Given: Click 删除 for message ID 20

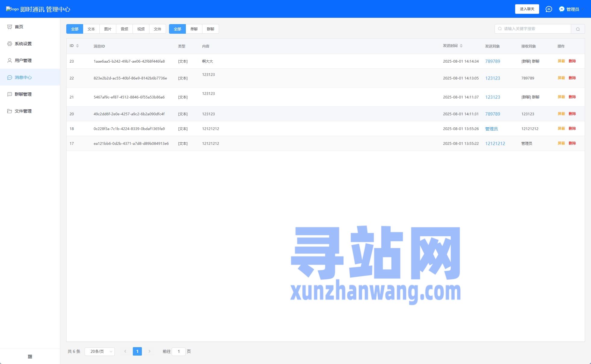Looking at the screenshot, I should (x=572, y=114).
